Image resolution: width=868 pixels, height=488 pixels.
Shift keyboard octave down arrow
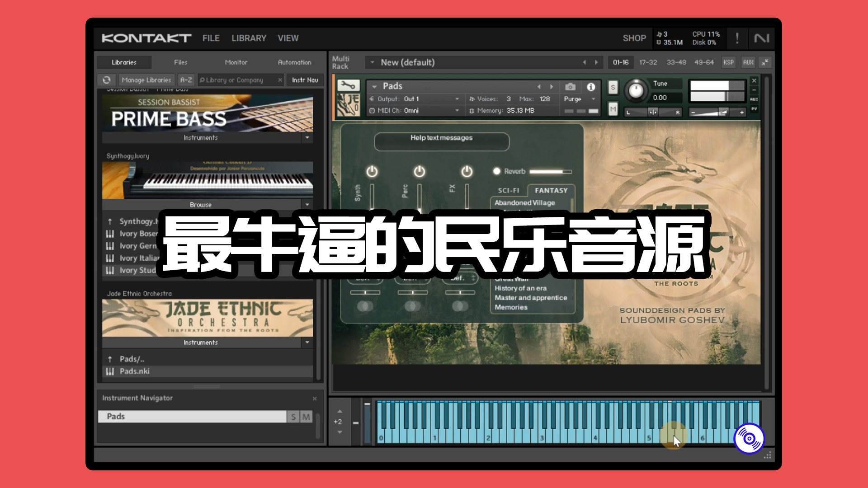tap(340, 432)
